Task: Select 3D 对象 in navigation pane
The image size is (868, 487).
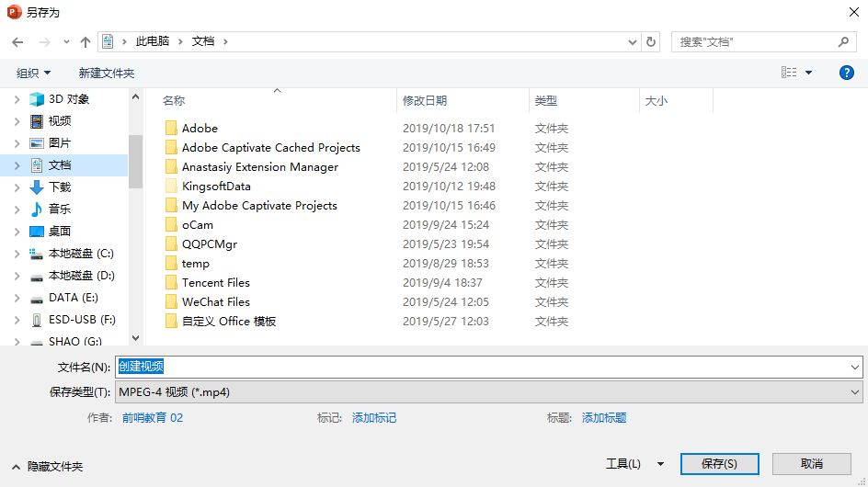Action: click(x=69, y=99)
